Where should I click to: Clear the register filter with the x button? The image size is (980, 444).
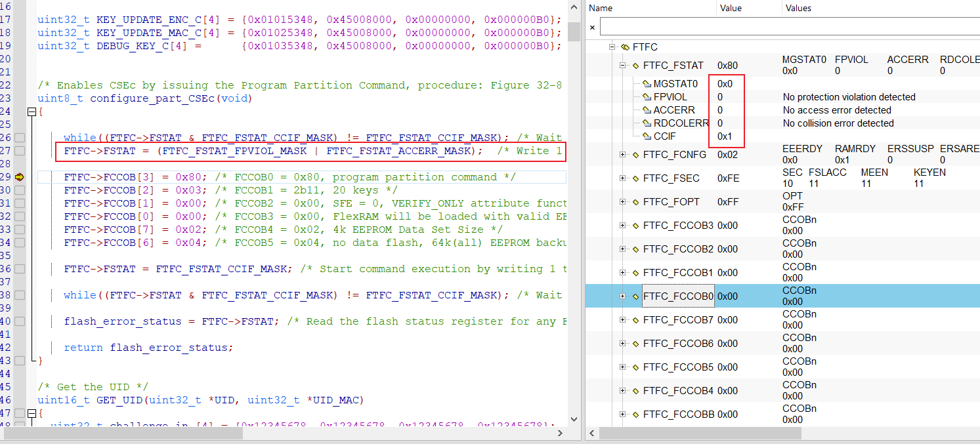[592, 28]
